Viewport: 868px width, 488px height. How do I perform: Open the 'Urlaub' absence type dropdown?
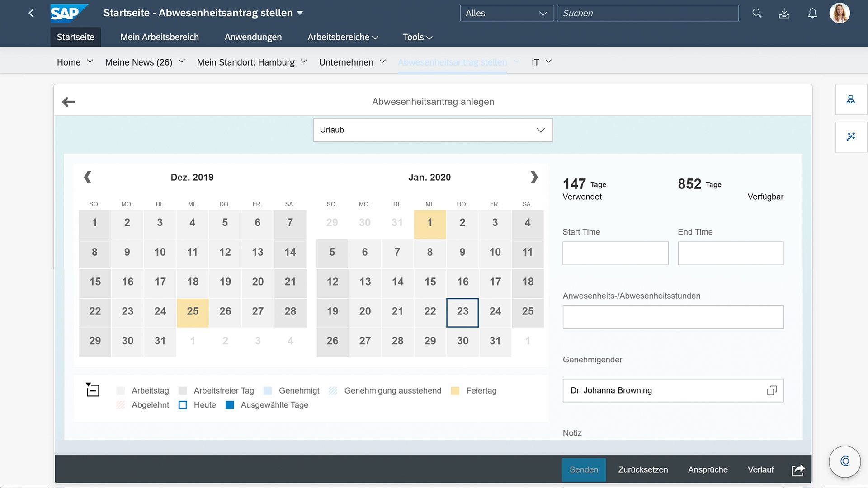[540, 130]
